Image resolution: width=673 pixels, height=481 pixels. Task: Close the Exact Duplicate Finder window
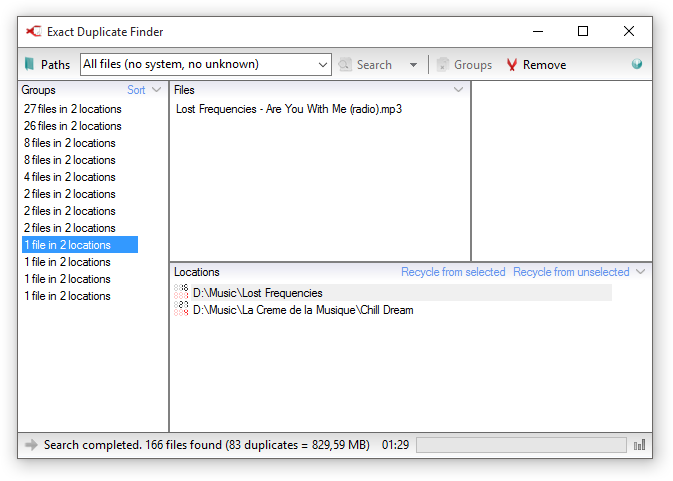[x=629, y=31]
